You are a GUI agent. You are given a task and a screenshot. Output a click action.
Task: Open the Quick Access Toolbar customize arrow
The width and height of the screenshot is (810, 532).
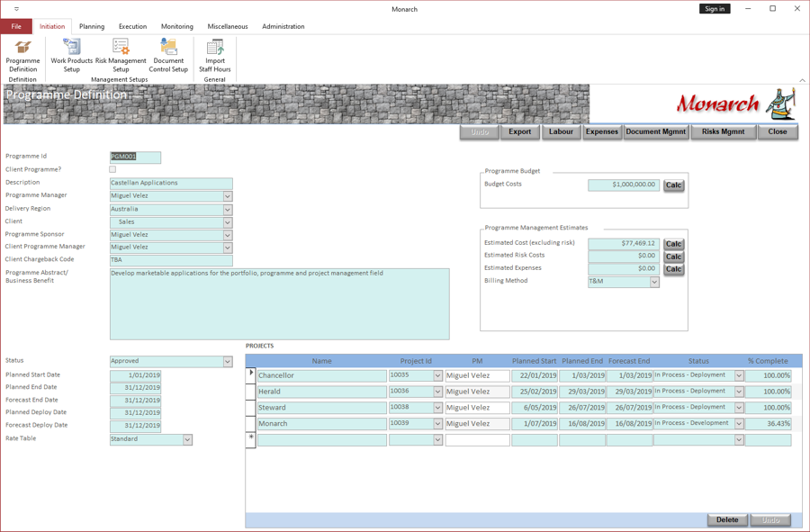tap(16, 9)
